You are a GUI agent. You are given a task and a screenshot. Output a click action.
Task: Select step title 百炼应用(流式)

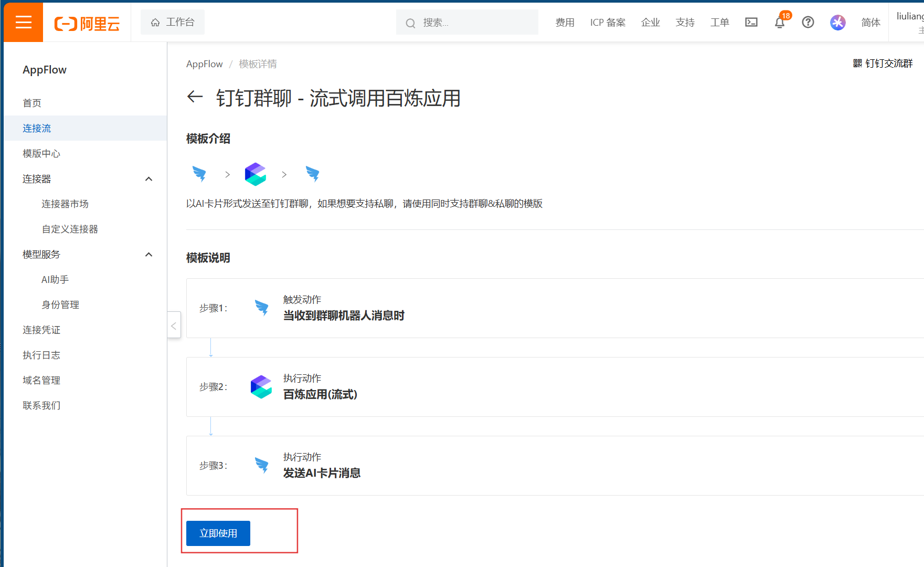pyautogui.click(x=320, y=394)
